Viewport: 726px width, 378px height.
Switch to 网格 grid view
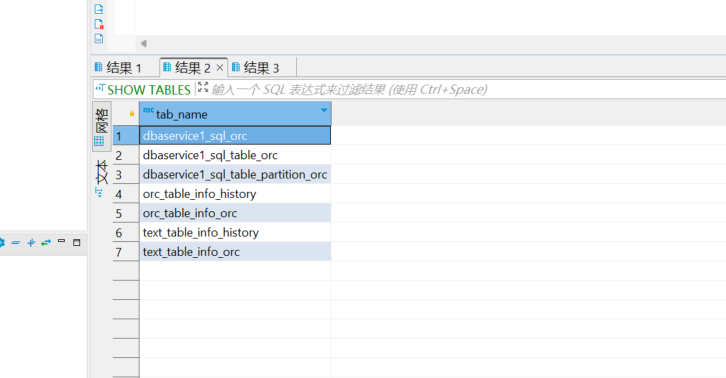point(101,127)
